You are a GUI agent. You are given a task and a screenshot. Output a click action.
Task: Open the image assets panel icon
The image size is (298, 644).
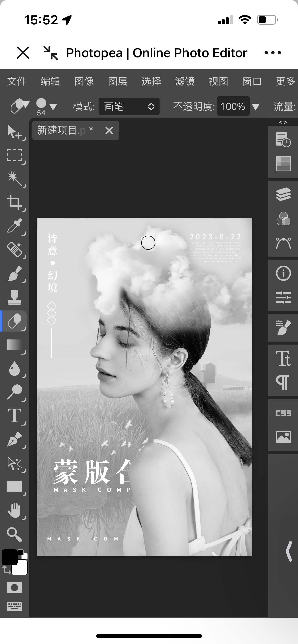tap(283, 437)
